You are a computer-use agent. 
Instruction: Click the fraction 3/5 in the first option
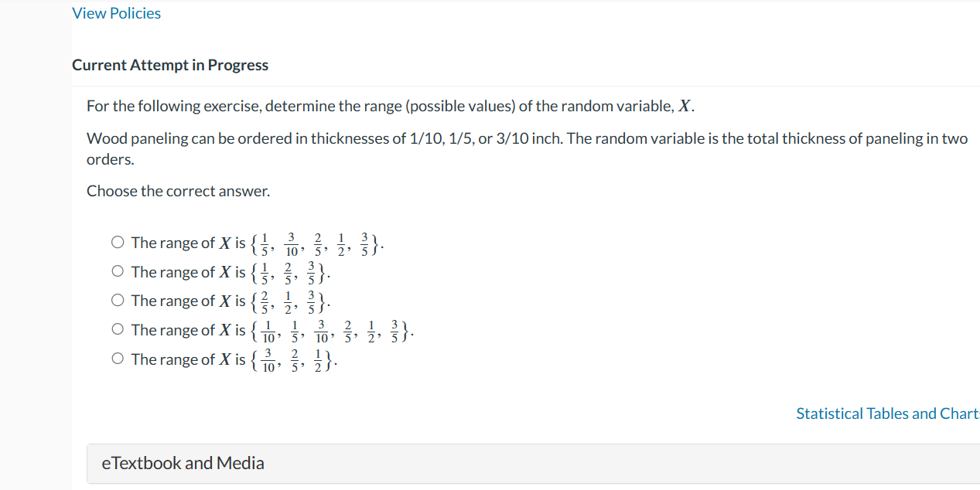point(364,243)
